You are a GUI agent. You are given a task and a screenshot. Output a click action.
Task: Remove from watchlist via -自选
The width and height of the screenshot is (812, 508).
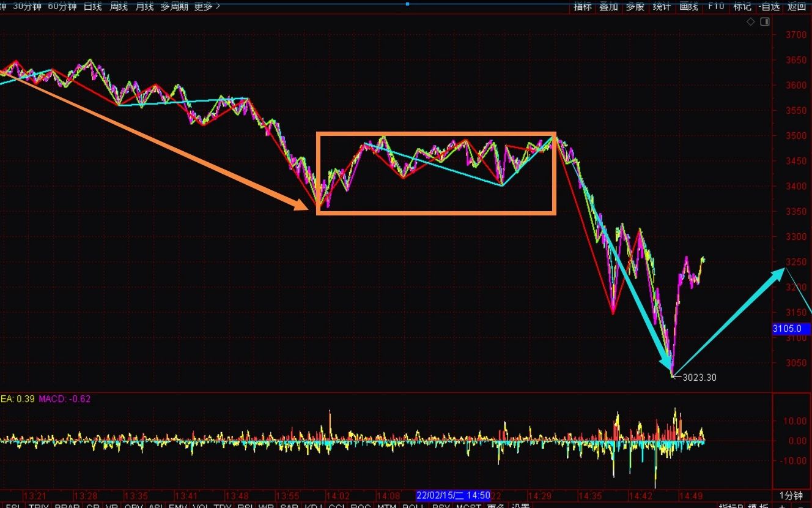769,6
